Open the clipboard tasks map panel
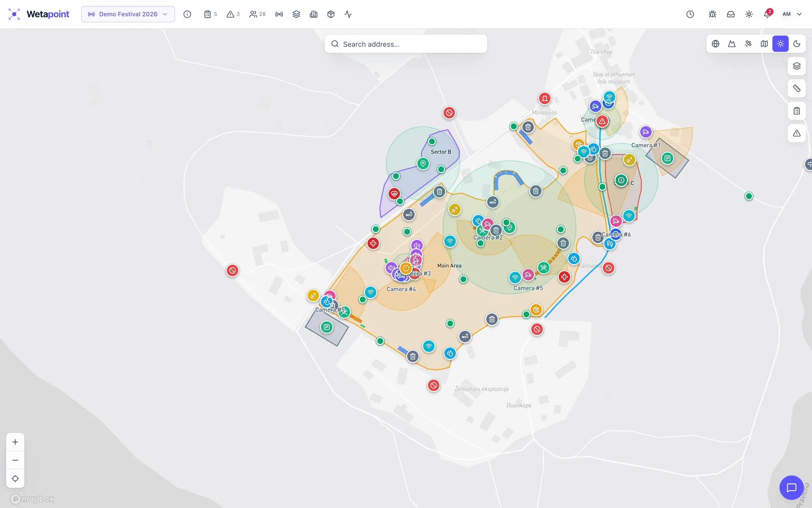 [797, 111]
